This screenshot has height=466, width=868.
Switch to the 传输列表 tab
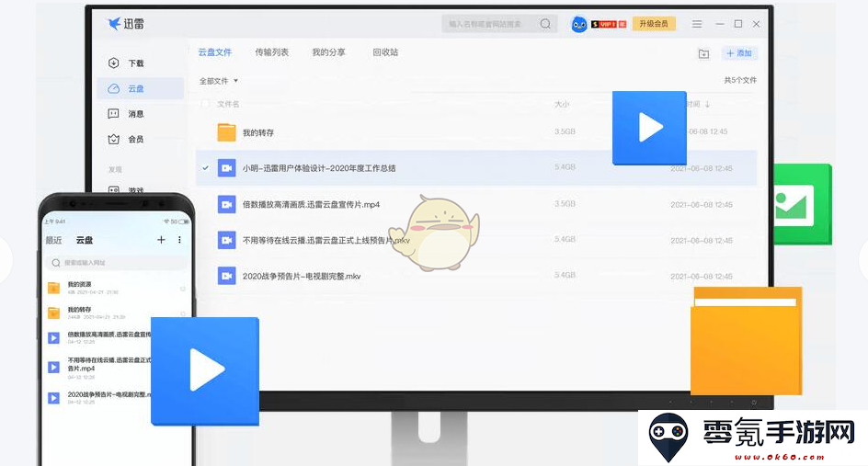click(272, 52)
